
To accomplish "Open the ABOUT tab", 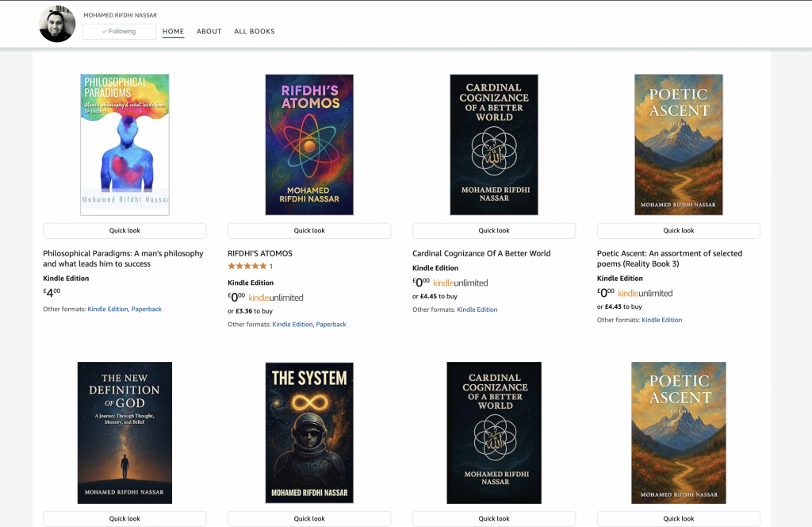I will (209, 32).
